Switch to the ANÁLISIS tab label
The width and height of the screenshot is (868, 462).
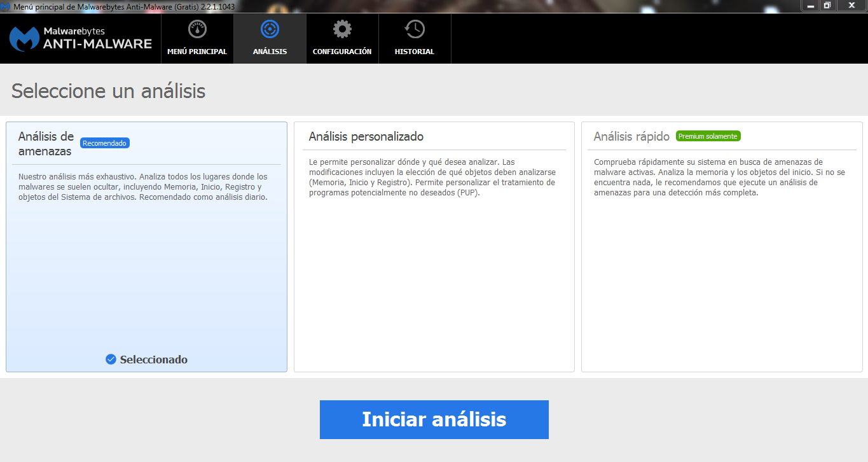[x=270, y=52]
